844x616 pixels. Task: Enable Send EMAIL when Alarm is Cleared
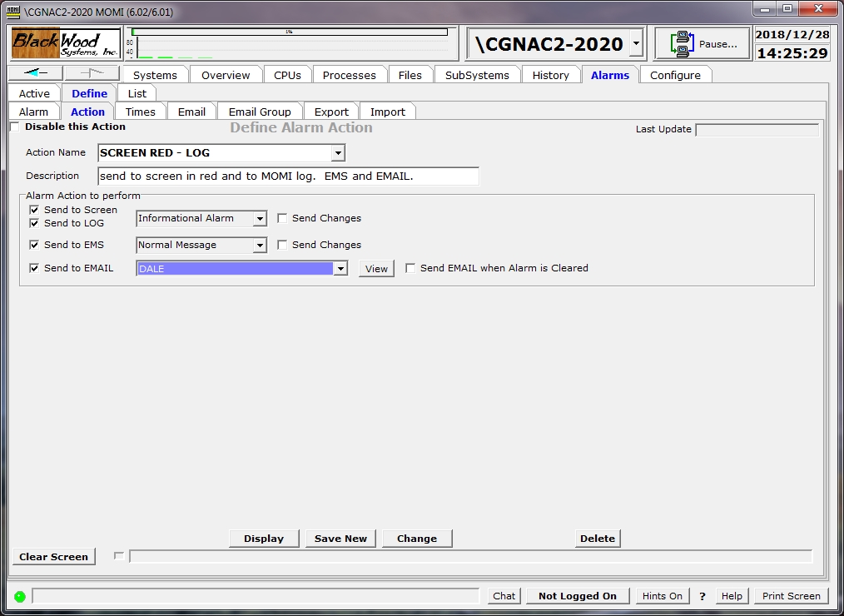(410, 268)
